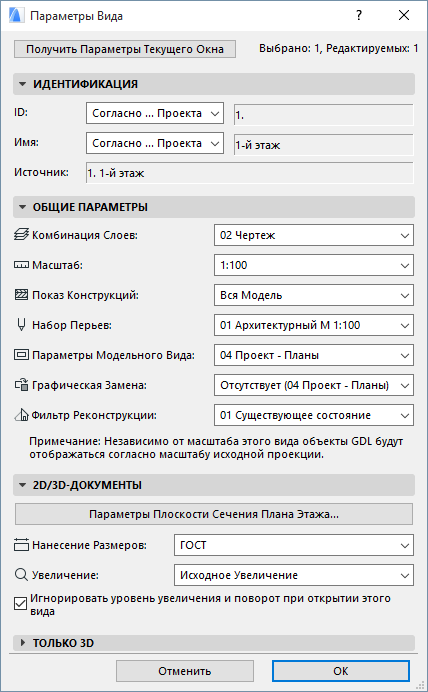Viewport: 428px width, 692px height.
Task: Open Параметры Модельного Вида dropdown
Action: [314, 355]
